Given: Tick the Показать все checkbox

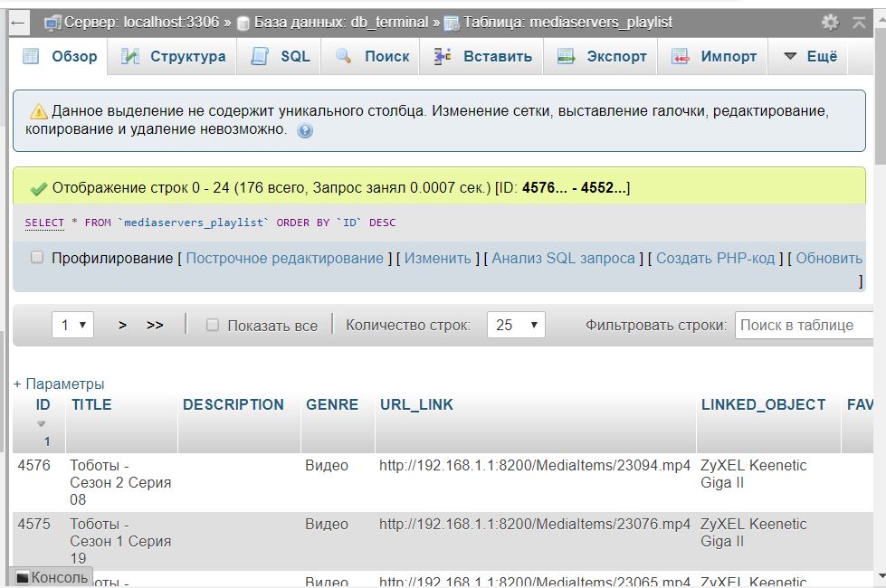Looking at the screenshot, I should coord(213,325).
